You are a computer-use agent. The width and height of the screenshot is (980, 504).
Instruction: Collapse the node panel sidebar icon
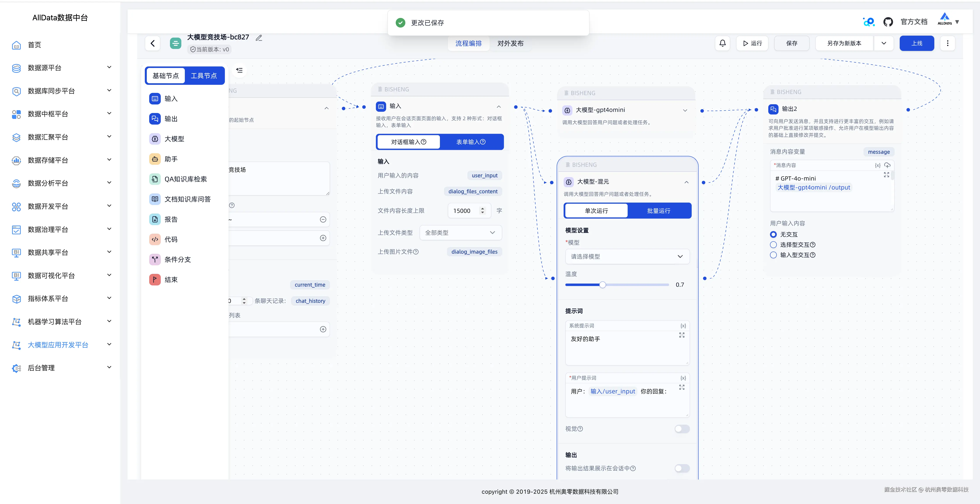(239, 70)
